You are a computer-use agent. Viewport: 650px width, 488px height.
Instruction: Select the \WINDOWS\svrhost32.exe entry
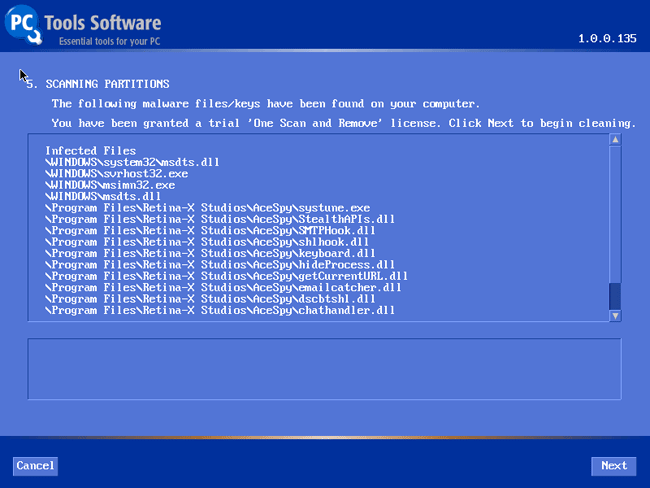(x=116, y=174)
